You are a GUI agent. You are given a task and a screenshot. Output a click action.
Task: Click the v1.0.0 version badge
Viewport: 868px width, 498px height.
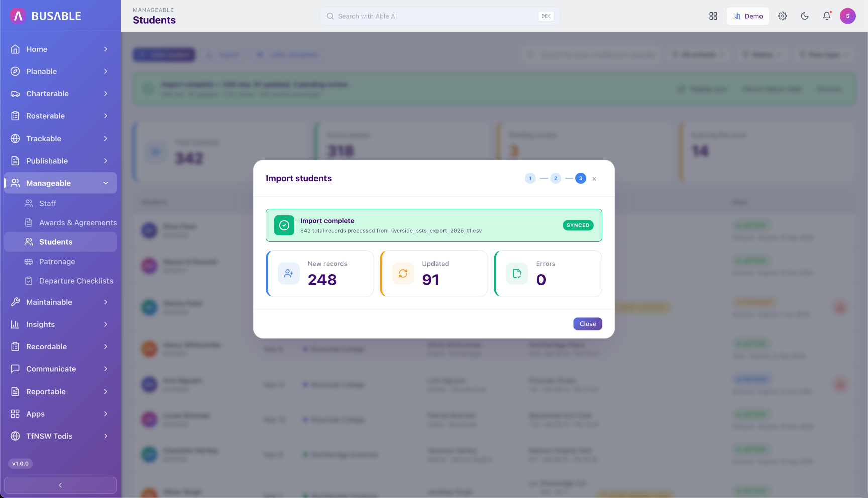coord(21,464)
